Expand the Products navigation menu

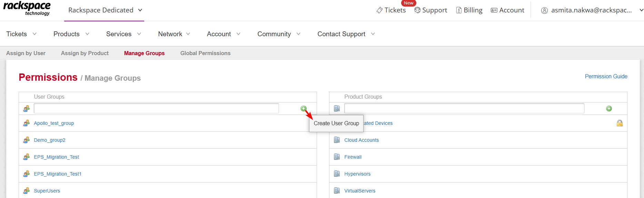point(71,34)
